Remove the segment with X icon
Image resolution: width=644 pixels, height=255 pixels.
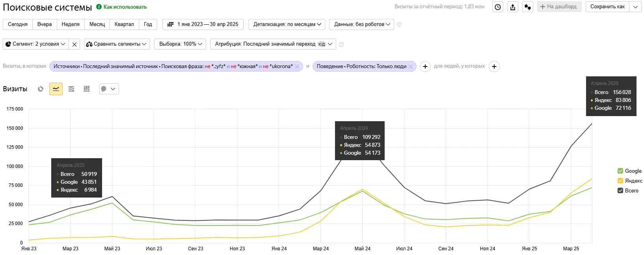point(74,44)
